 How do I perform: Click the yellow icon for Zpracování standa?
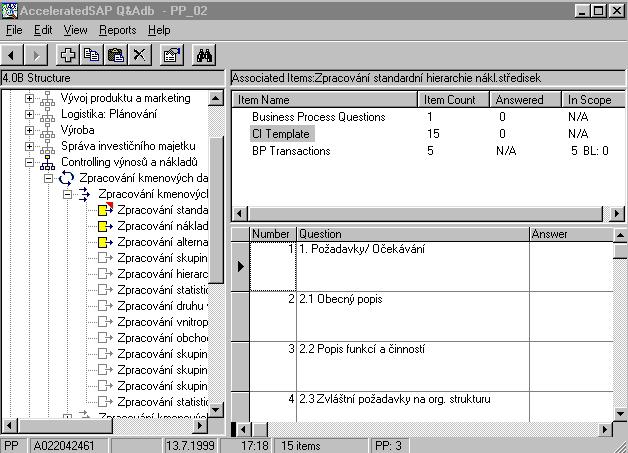tap(106, 210)
